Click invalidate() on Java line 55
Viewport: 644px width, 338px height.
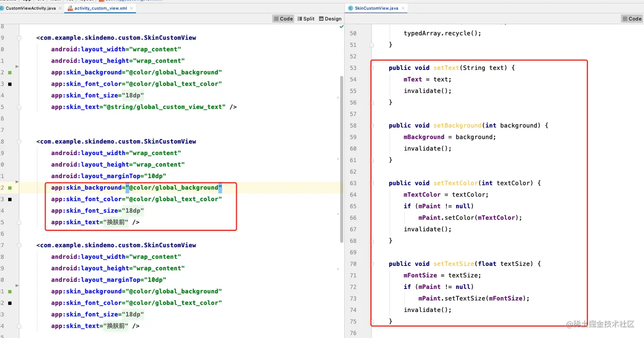click(x=428, y=91)
